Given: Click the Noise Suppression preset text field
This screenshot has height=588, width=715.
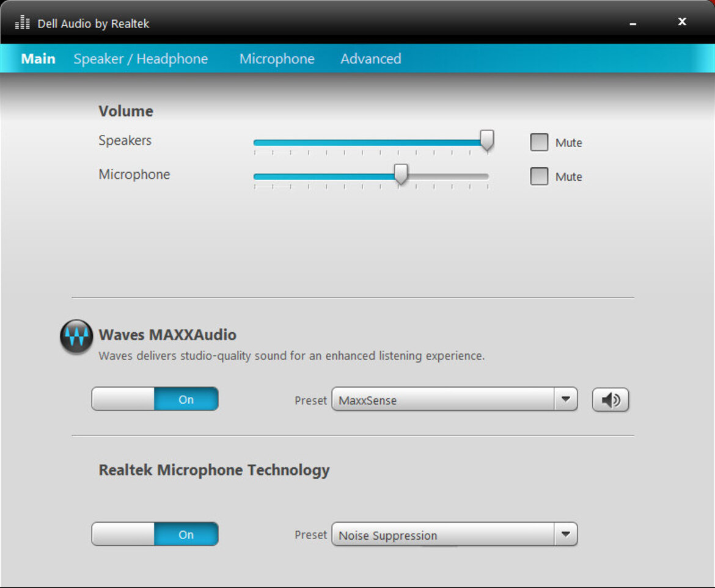Looking at the screenshot, I should pos(443,534).
